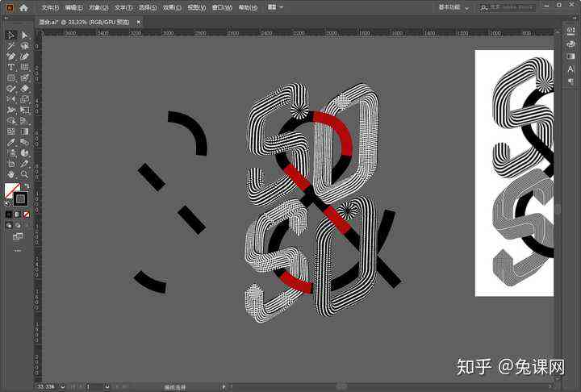Click the Change Screen Mode icon
The image size is (581, 392).
[x=18, y=237]
